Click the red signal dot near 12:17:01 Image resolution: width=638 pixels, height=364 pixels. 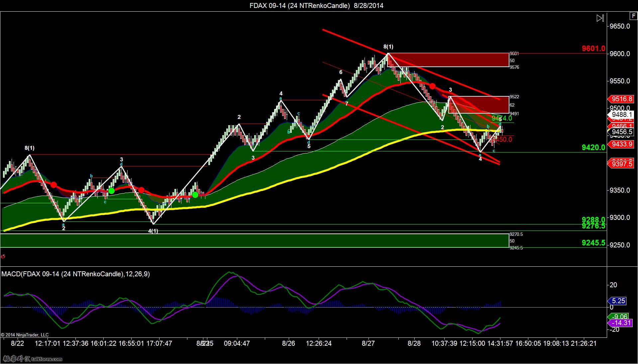[53, 185]
